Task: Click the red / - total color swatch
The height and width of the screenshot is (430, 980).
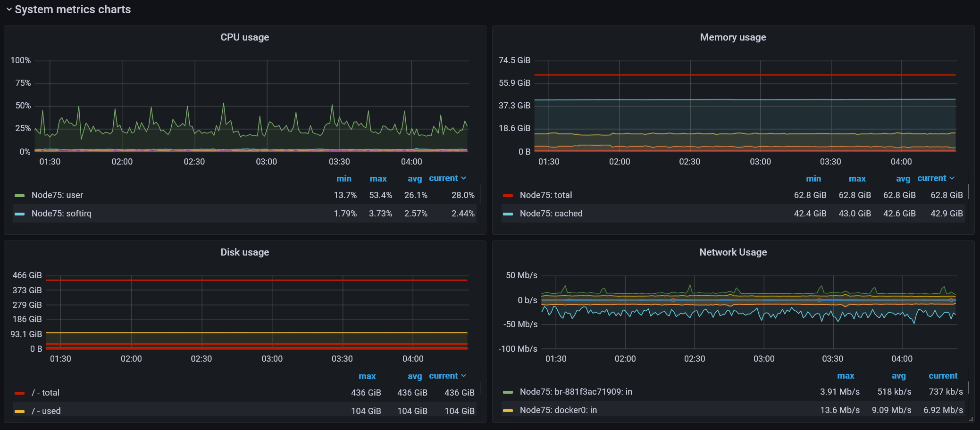Action: coord(19,393)
